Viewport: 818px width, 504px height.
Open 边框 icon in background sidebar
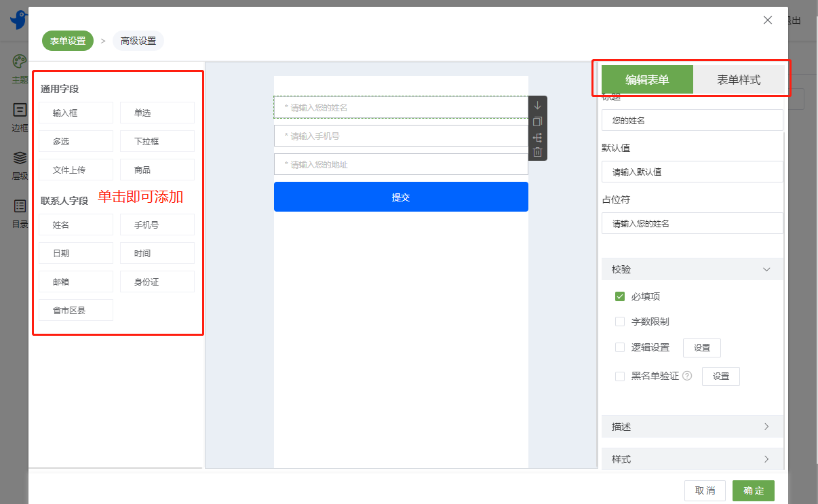point(20,110)
